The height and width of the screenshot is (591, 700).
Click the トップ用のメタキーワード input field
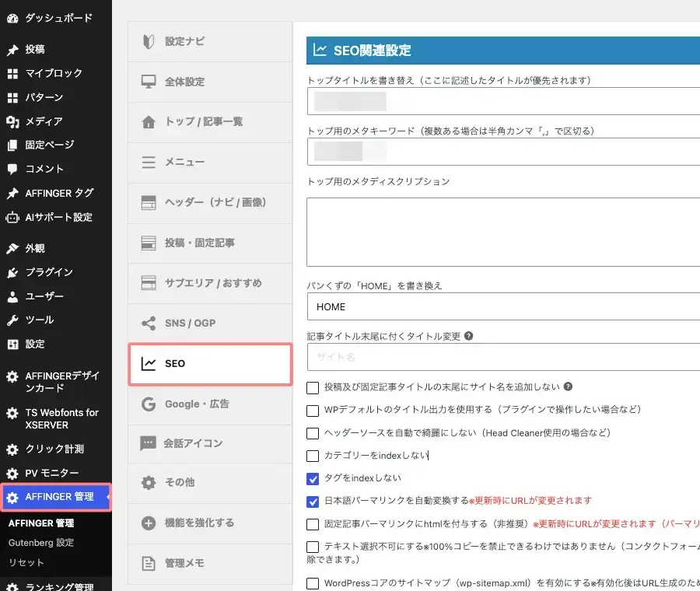pyautogui.click(x=503, y=152)
